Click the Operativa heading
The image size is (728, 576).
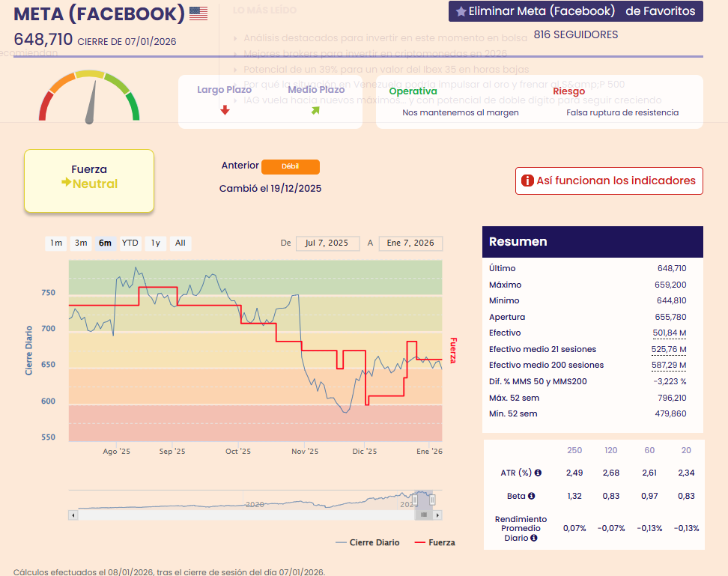point(413,91)
